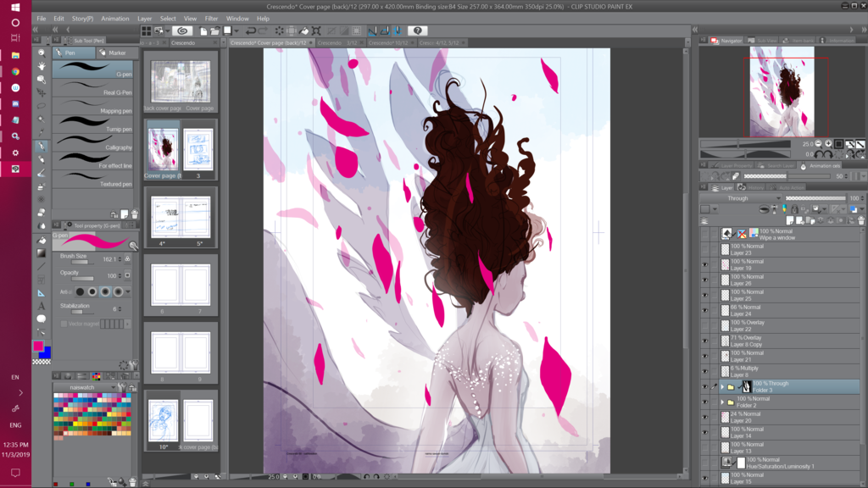Select the Eyedropper tool
The height and width of the screenshot is (488, 868).
42,132
